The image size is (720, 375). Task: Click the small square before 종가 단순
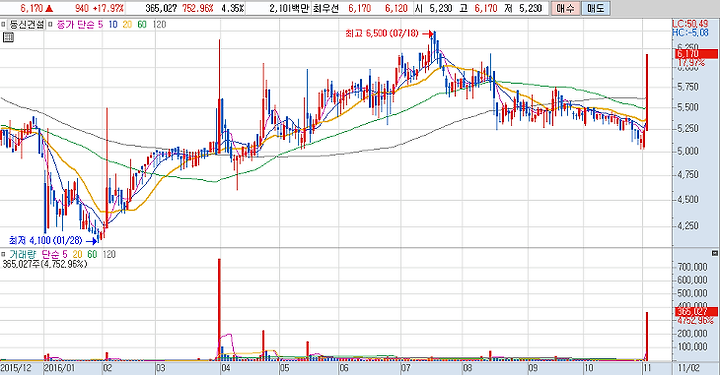click(x=51, y=24)
